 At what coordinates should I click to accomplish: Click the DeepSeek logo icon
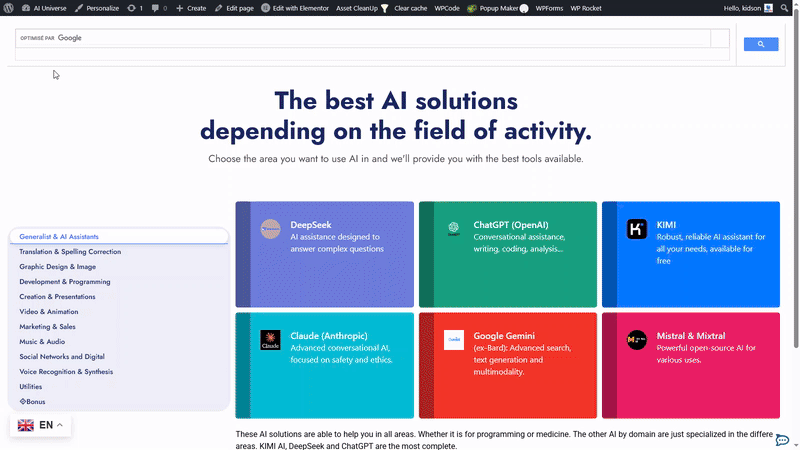[x=270, y=229]
